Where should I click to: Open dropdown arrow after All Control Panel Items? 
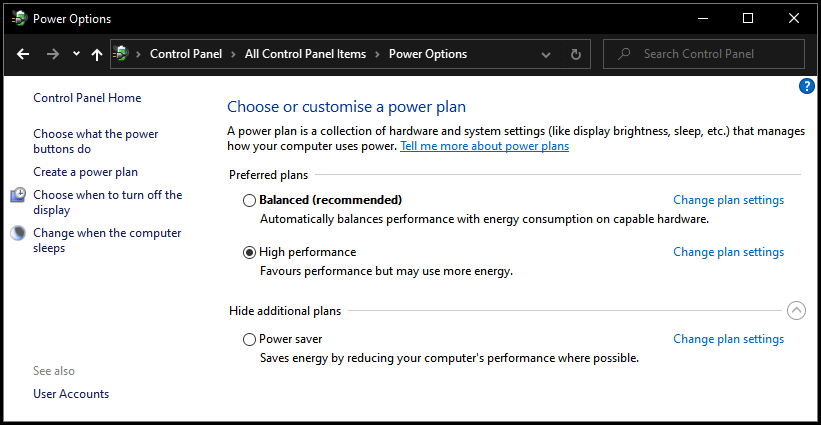pyautogui.click(x=378, y=54)
